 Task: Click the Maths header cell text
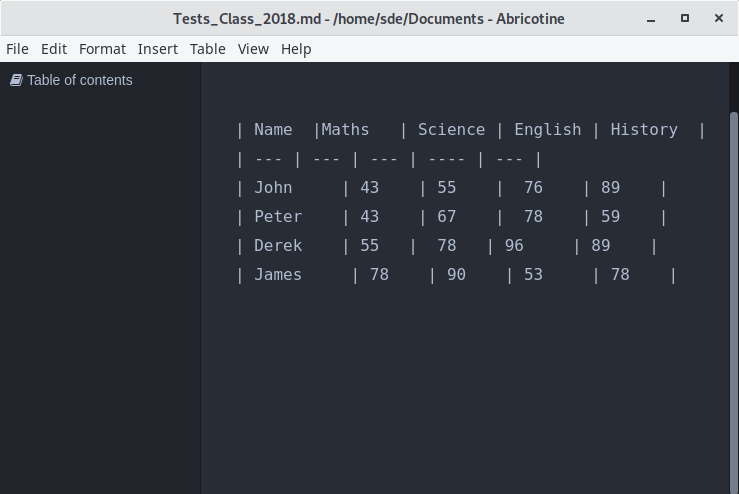345,130
